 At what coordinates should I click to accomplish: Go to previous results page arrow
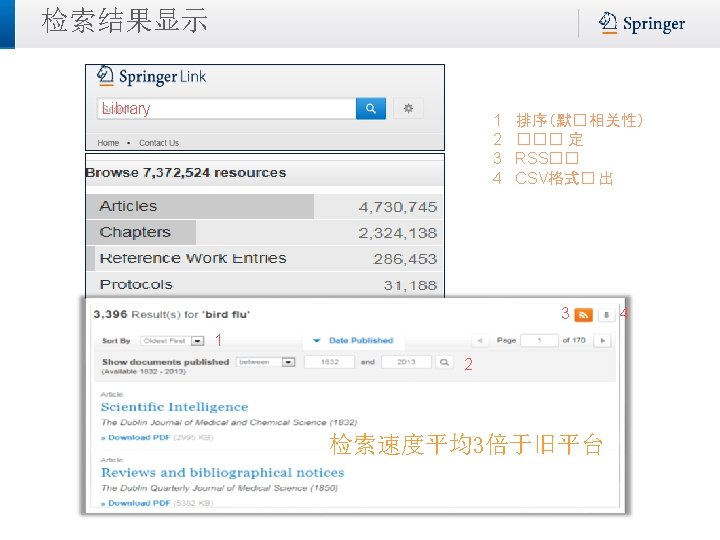pos(479,341)
